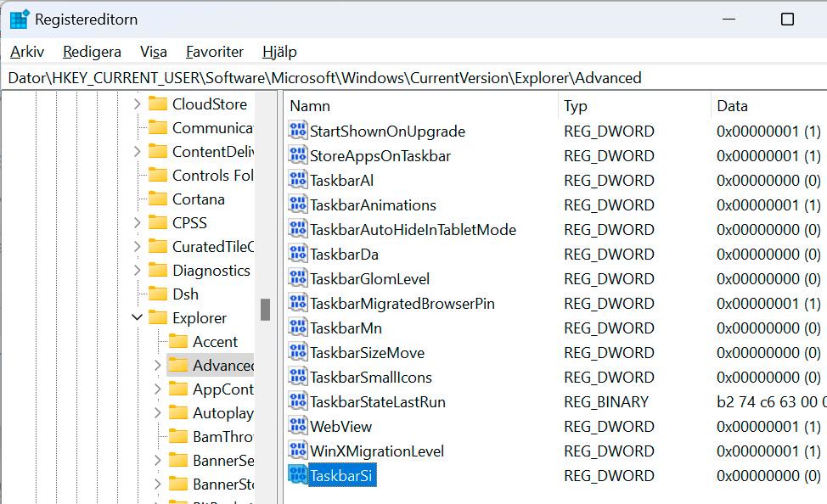The image size is (827, 504).
Task: Expand the CuratedTile key
Action: coord(138,246)
